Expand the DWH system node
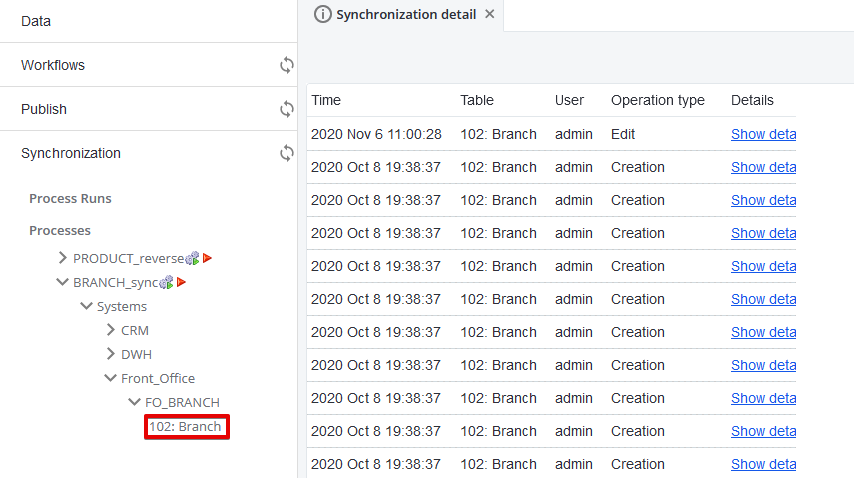Viewport: 854px width, 478px height. (x=111, y=354)
